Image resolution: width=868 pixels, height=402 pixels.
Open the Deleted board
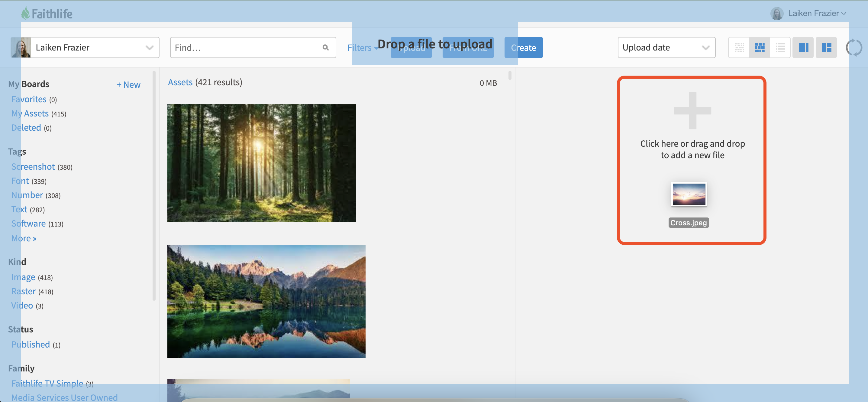point(26,127)
